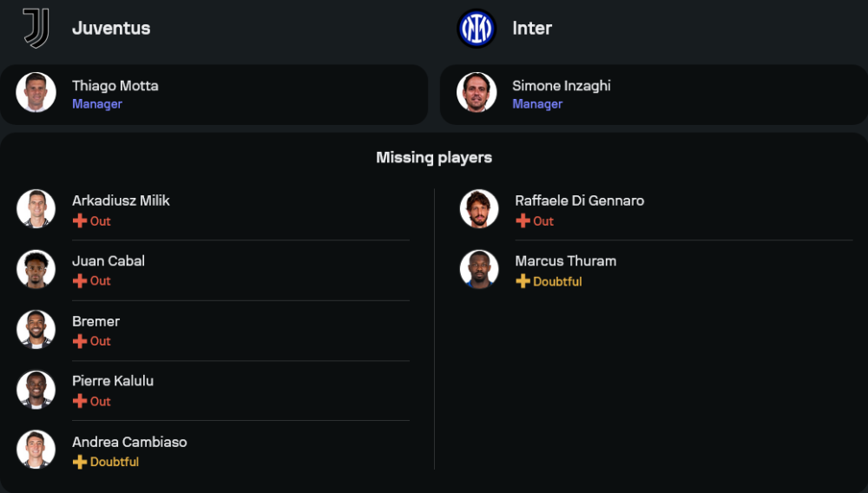Select the Thiago Motta manager name
868x493 pixels.
click(x=115, y=86)
